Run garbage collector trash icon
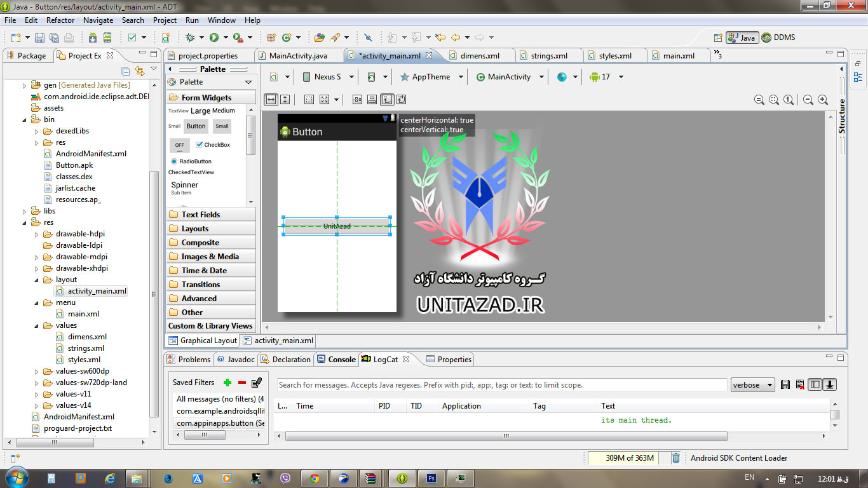The image size is (868, 488). (x=676, y=457)
